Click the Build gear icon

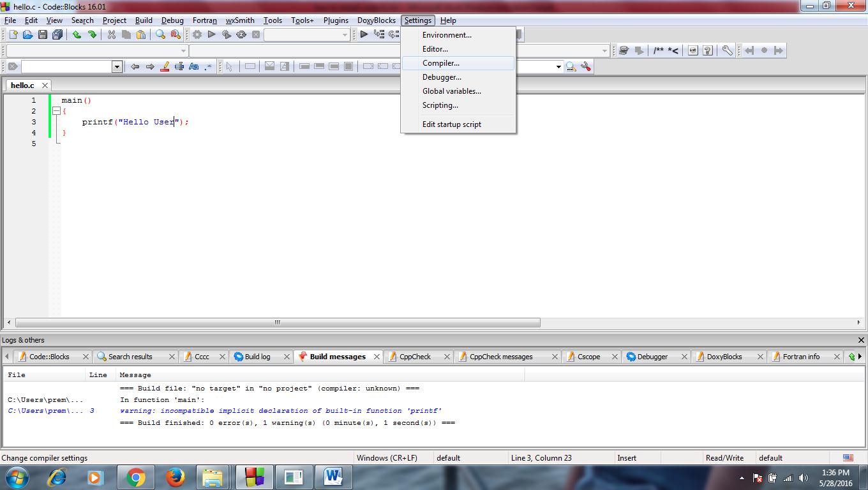pos(197,34)
